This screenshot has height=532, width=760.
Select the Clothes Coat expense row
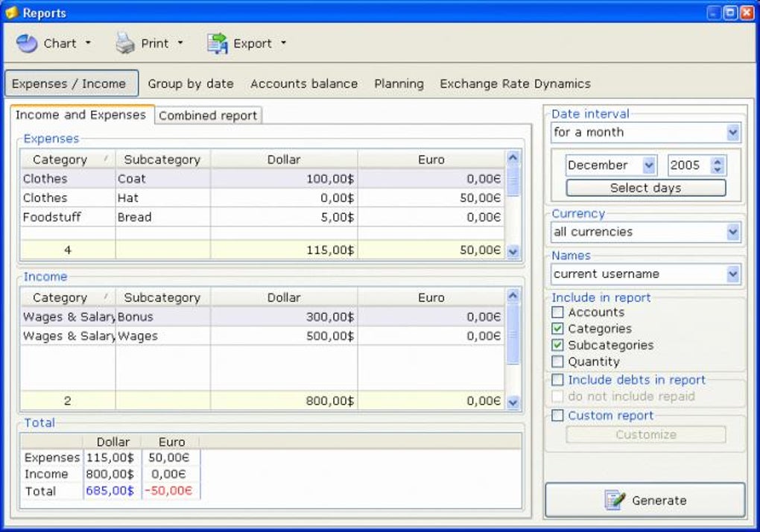(x=262, y=179)
